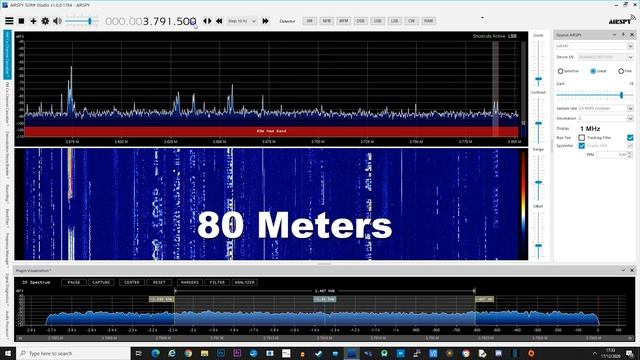Click PAUSE in the IF Spectrum
The width and height of the screenshot is (640, 360).
(74, 282)
